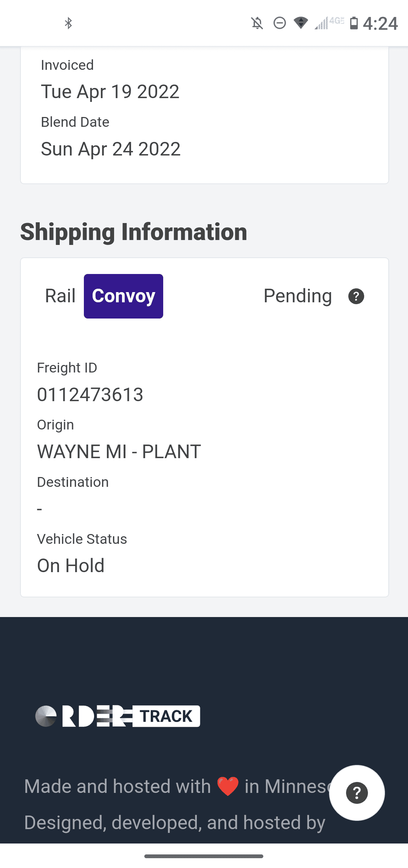Tap the battery indicator icon
The image size is (408, 868).
pyautogui.click(x=354, y=23)
